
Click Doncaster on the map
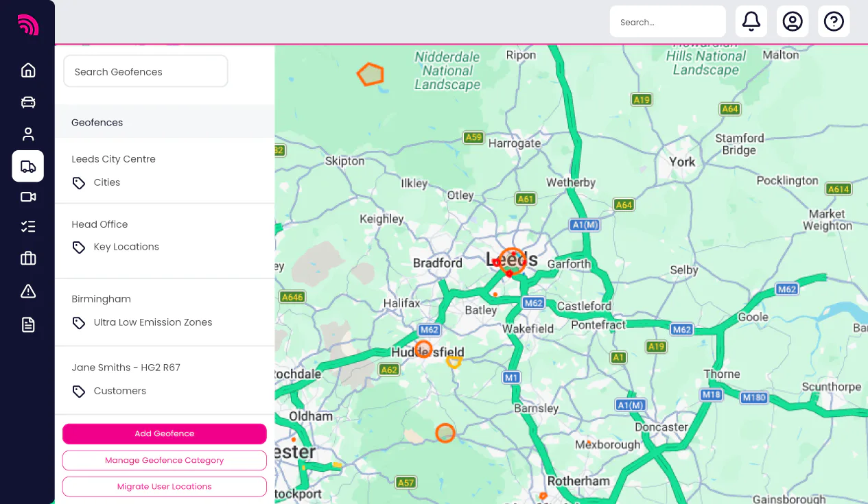click(661, 427)
